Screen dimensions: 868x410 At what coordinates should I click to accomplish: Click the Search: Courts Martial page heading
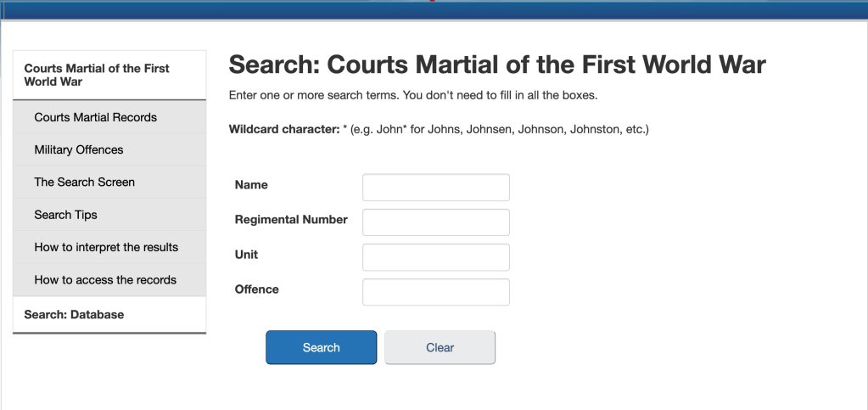click(497, 65)
